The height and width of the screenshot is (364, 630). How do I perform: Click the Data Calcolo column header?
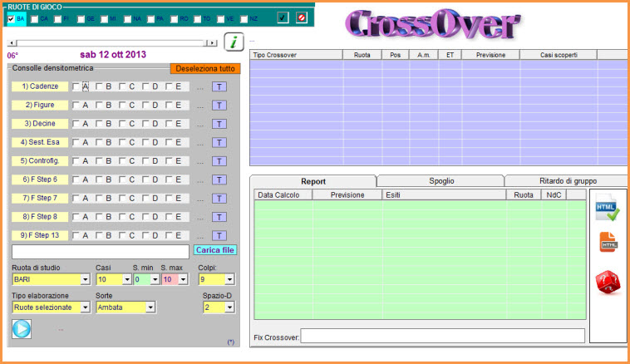coord(283,194)
